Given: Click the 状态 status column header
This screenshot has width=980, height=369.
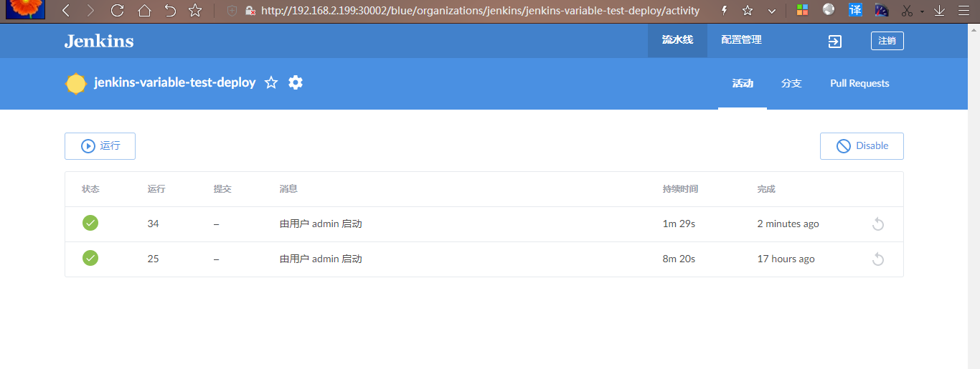Looking at the screenshot, I should pyautogui.click(x=90, y=189).
